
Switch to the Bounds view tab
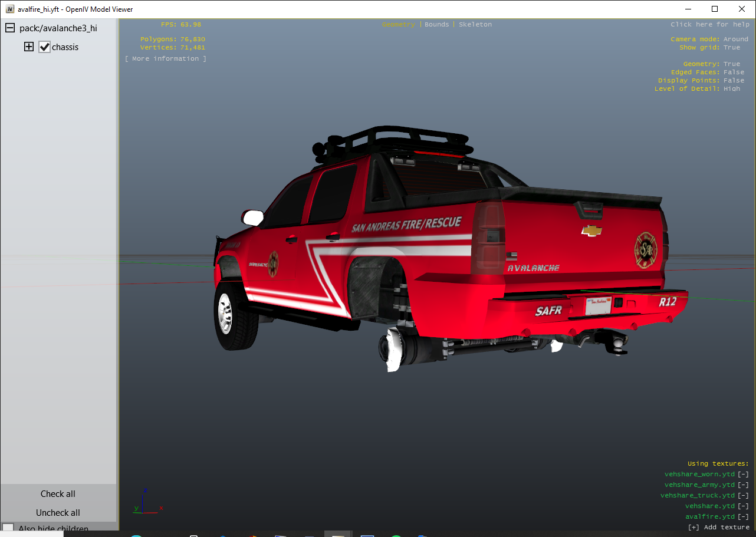[x=436, y=25]
